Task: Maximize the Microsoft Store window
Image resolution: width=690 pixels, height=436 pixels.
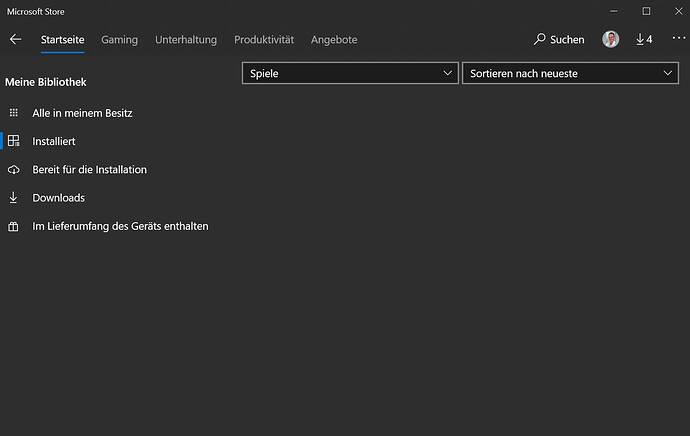Action: [x=646, y=11]
